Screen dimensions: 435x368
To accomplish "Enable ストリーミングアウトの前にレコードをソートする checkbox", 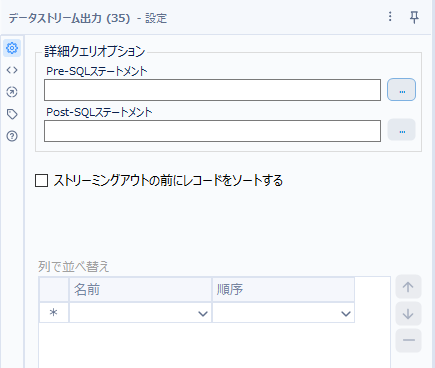I will (x=42, y=181).
